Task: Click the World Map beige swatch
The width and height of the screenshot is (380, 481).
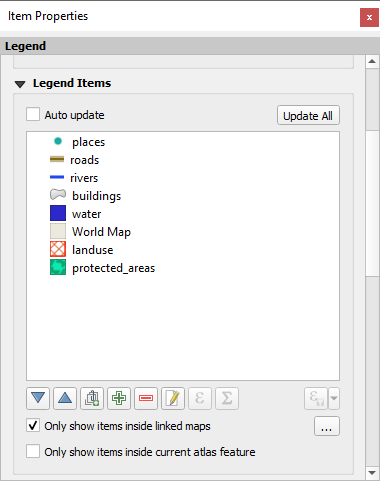Action: [x=58, y=231]
